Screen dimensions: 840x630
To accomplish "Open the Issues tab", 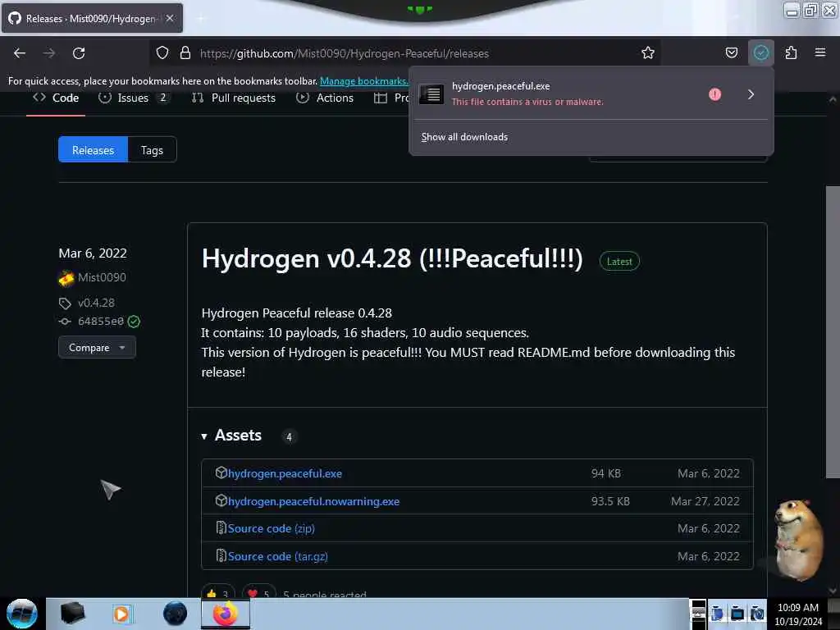I will (134, 98).
